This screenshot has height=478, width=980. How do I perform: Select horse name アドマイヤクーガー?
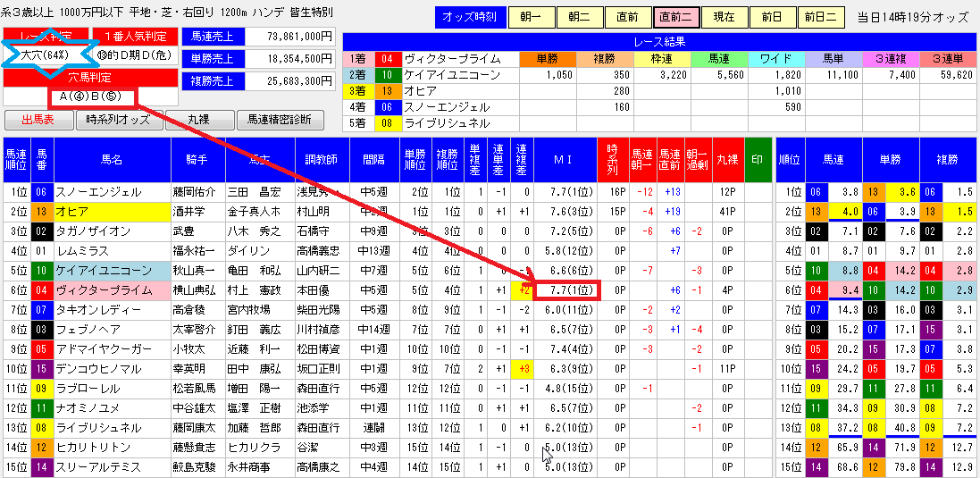112,349
